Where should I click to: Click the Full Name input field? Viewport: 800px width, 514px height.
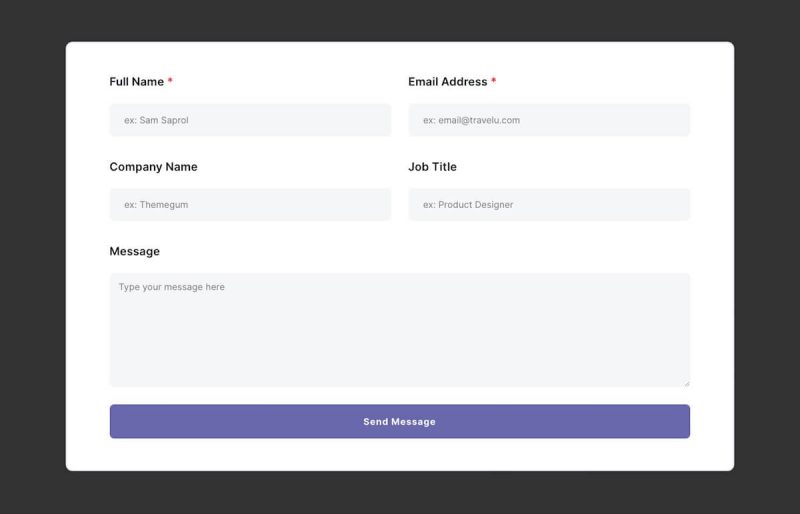(250, 120)
